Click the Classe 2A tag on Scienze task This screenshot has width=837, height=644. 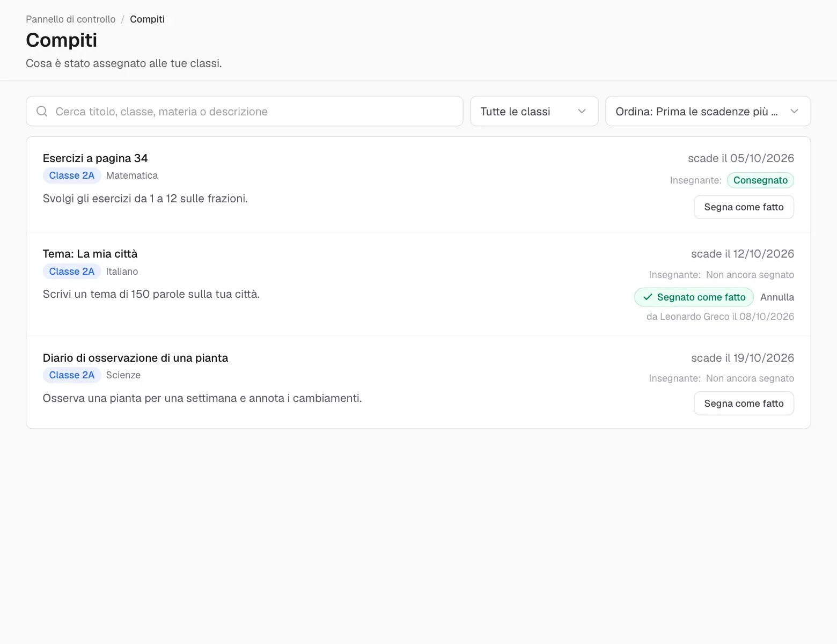point(72,375)
